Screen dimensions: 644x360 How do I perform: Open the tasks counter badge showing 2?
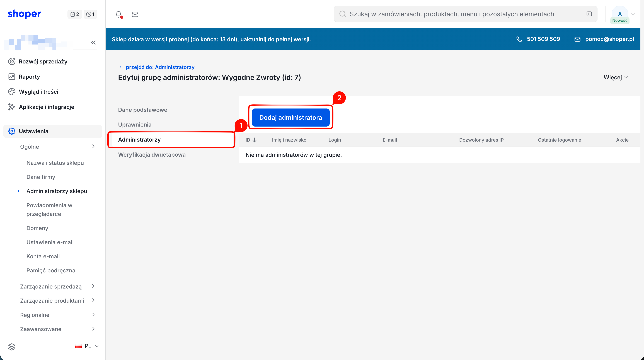[75, 14]
